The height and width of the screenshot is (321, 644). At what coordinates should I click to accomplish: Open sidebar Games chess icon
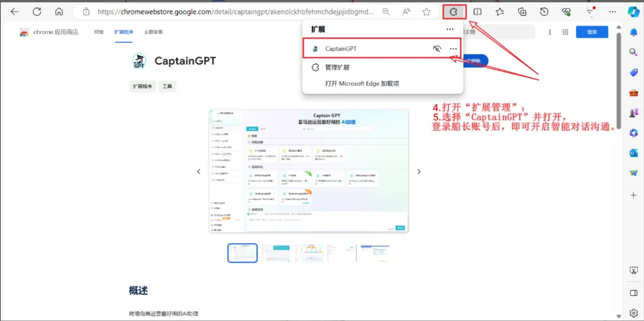[x=634, y=113]
